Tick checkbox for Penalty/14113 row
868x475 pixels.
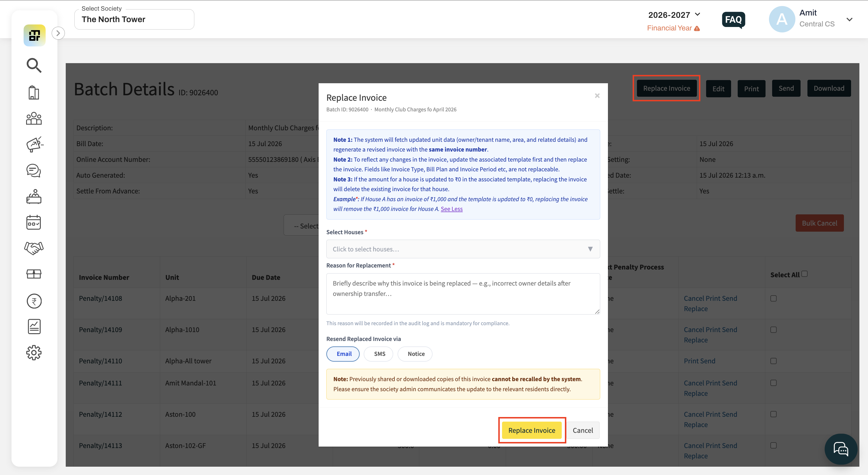coord(773,445)
